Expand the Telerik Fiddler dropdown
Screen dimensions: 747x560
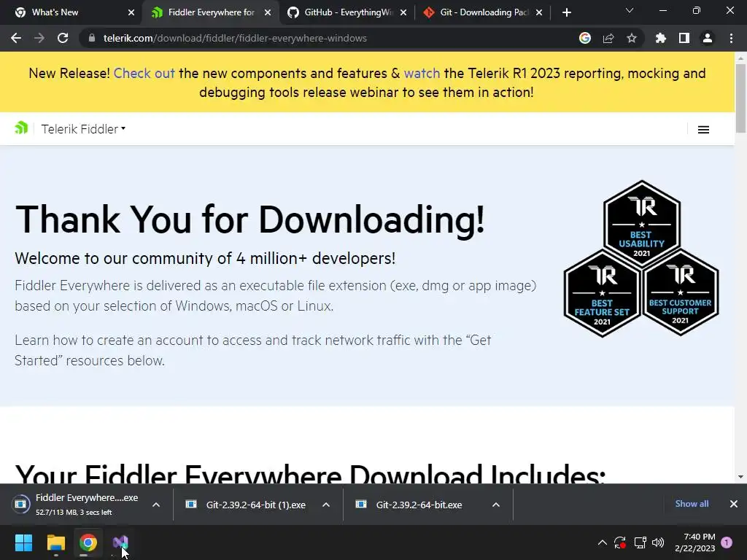point(83,129)
